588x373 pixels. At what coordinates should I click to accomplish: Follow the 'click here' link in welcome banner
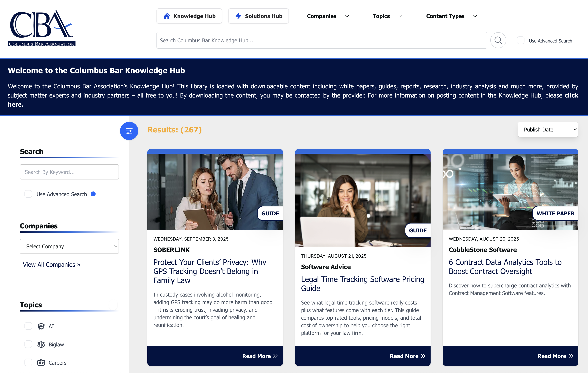pos(571,95)
